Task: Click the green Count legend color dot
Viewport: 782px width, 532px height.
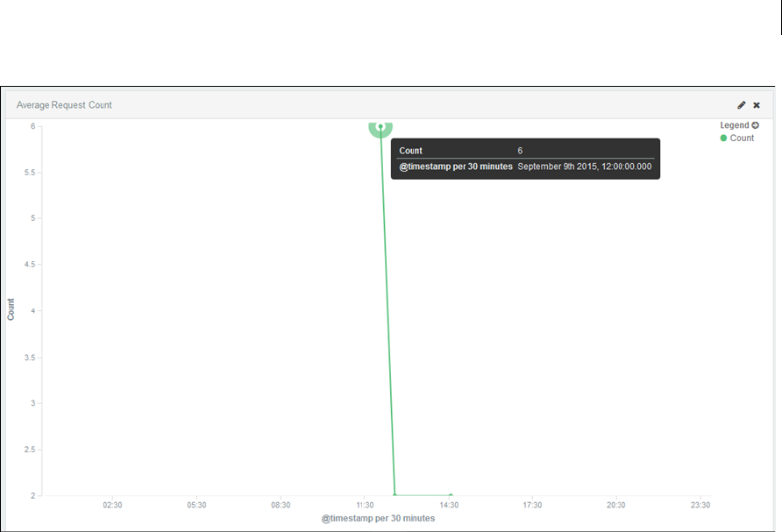Action: click(x=723, y=138)
